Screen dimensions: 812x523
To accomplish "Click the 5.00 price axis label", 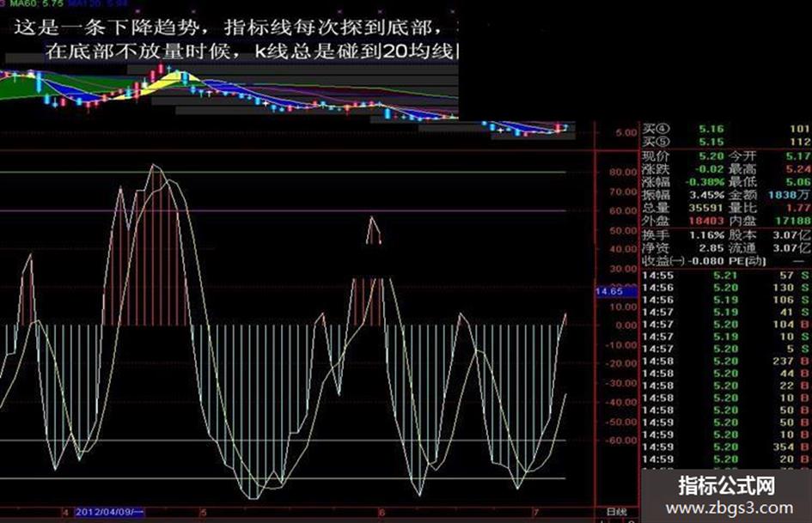I will 626,132.
